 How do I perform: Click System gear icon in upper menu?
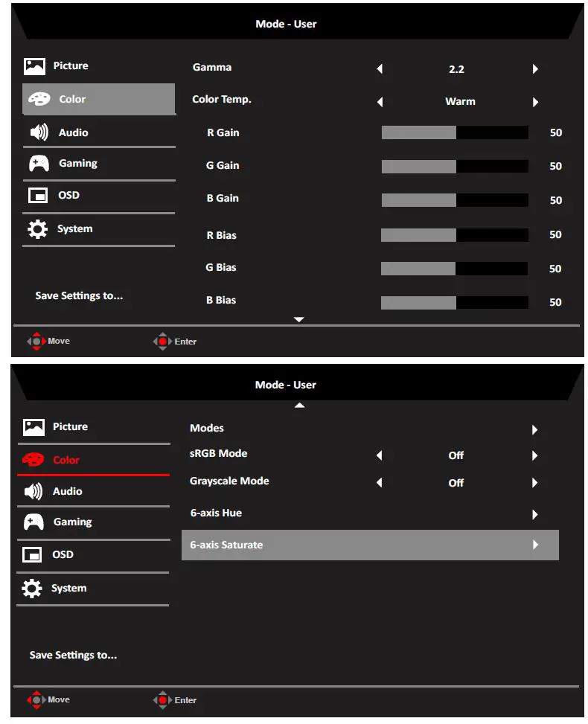pos(37,229)
